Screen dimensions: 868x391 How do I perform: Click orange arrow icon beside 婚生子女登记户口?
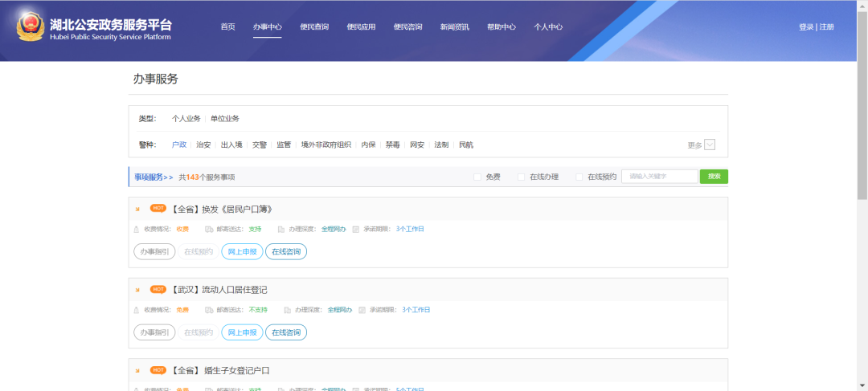click(137, 371)
